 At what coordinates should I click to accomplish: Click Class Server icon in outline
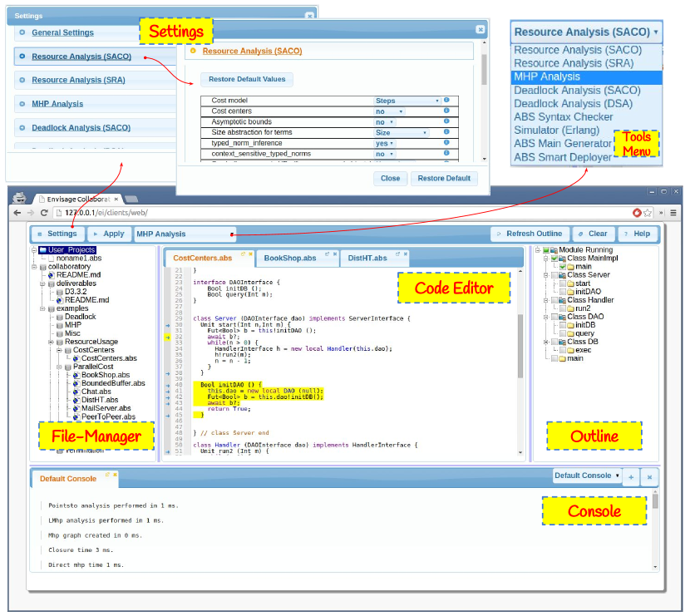point(562,275)
